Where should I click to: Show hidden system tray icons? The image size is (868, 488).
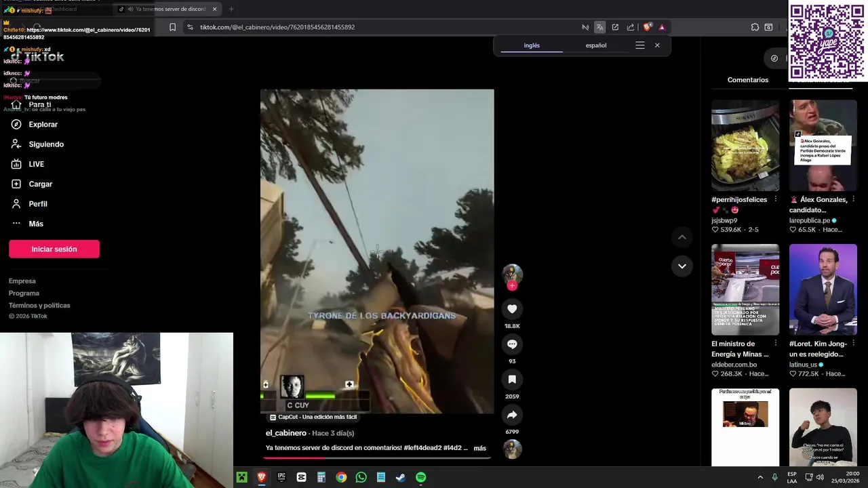tap(760, 478)
